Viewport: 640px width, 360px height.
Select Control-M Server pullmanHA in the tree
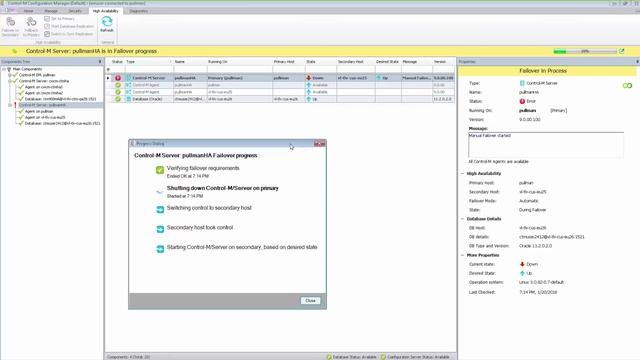pos(42,105)
